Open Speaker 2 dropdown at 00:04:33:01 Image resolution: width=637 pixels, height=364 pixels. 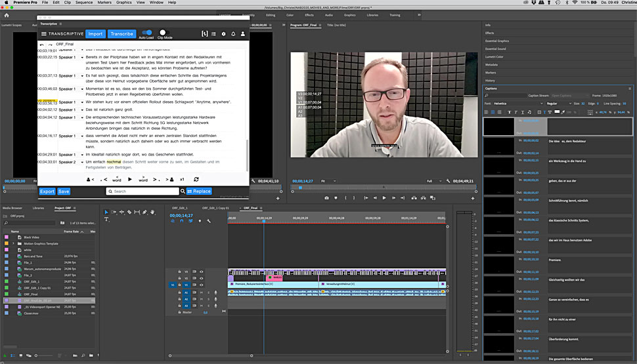click(x=82, y=162)
